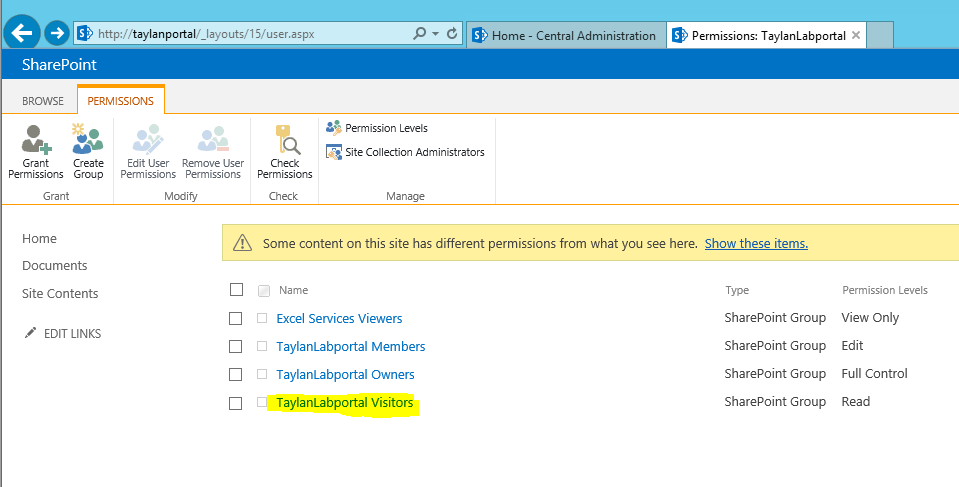Click the Read permission level text

click(x=856, y=402)
